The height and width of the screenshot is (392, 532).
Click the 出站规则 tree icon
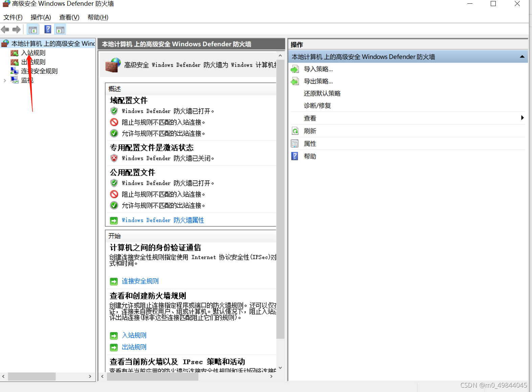click(x=14, y=62)
